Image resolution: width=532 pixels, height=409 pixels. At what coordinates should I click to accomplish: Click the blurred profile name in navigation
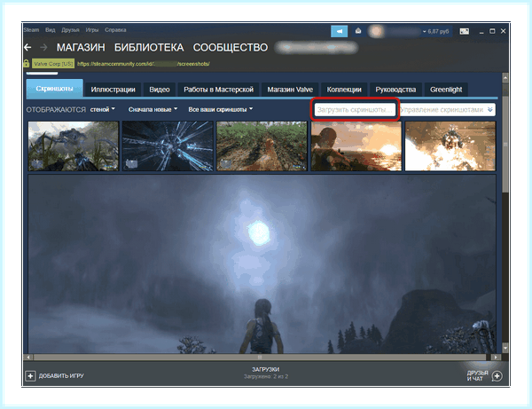click(x=317, y=48)
